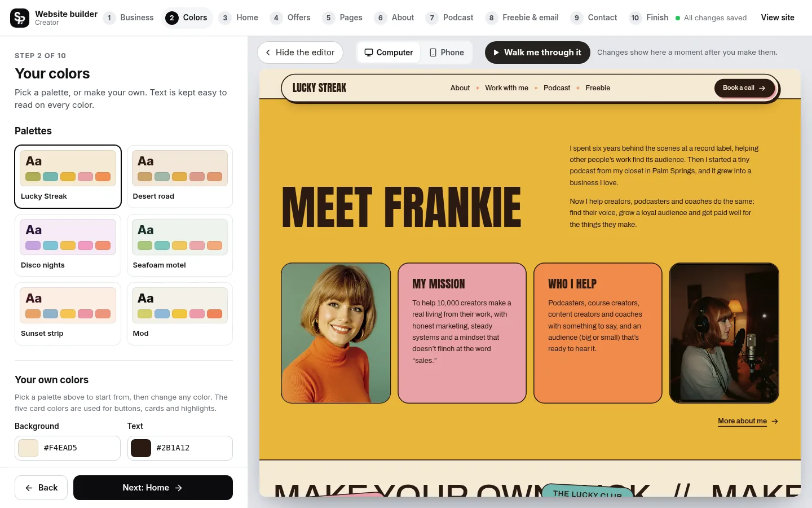Click the left arrow icon on Back
Viewport: 812px width, 508px height.
pos(29,488)
